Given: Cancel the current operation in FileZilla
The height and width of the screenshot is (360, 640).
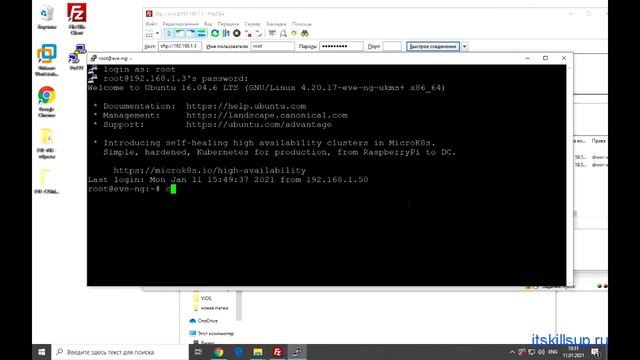Looking at the screenshot, I should [237, 33].
